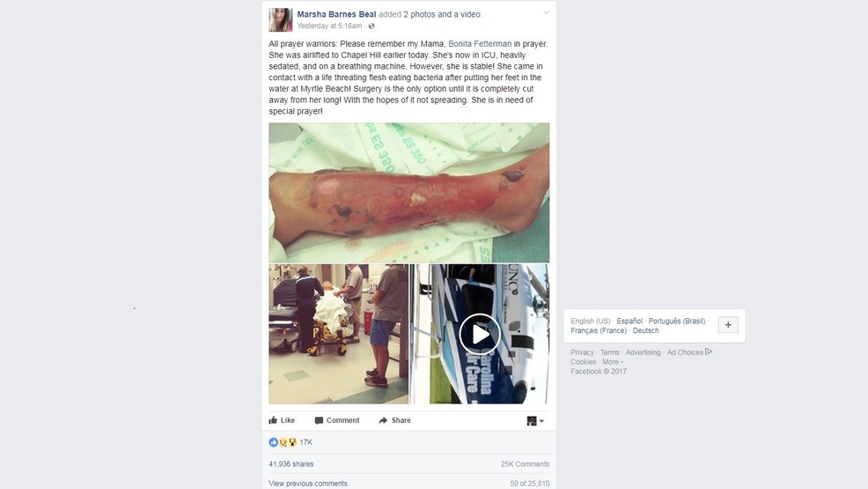Open Marsha Barnes Beal's profile picture
Screen dimensions: 868x489
(281, 20)
